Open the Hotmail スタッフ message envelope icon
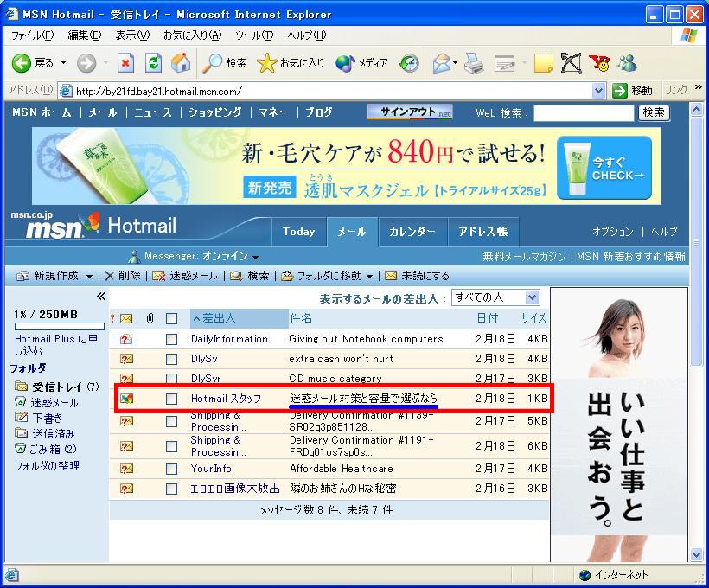 click(x=126, y=399)
